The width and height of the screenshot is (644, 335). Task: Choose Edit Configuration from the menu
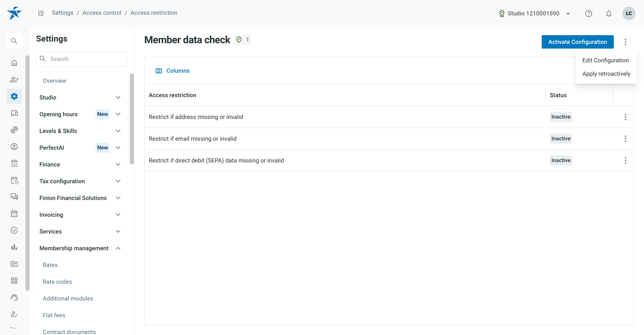coord(606,60)
